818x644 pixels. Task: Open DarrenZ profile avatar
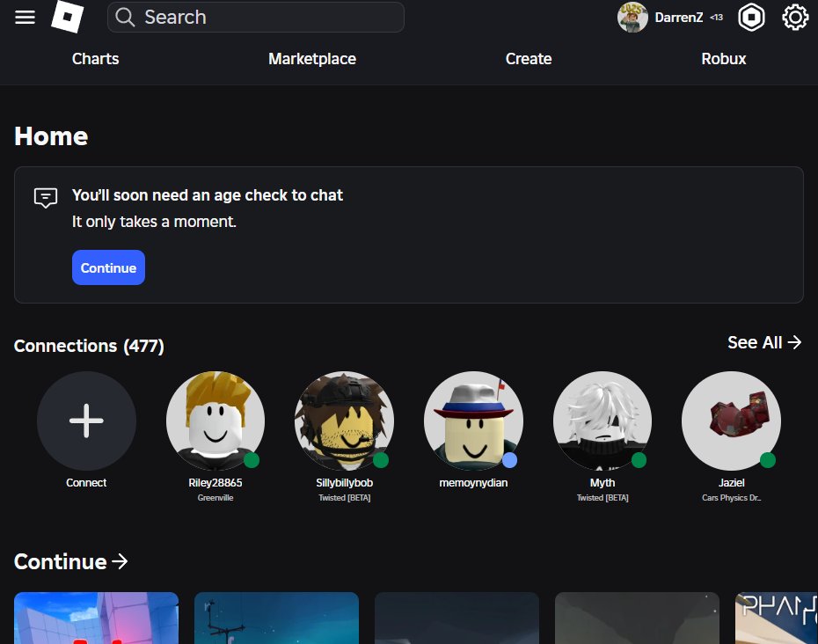632,18
